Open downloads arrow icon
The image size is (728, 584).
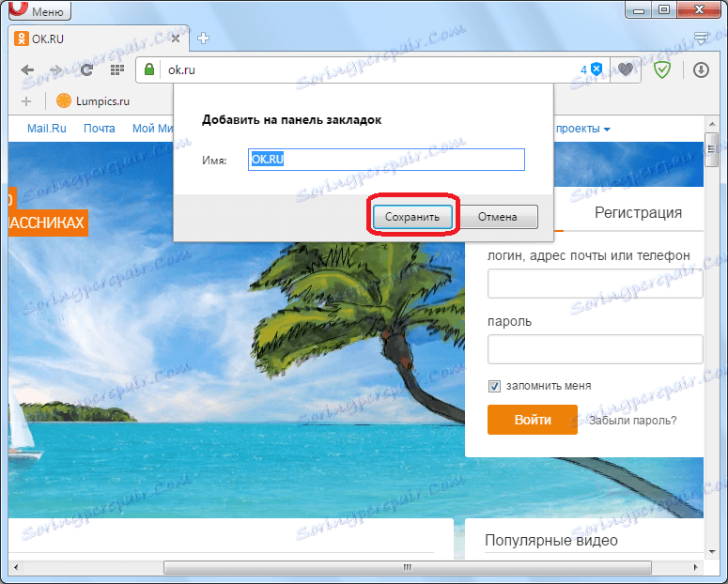pos(701,70)
